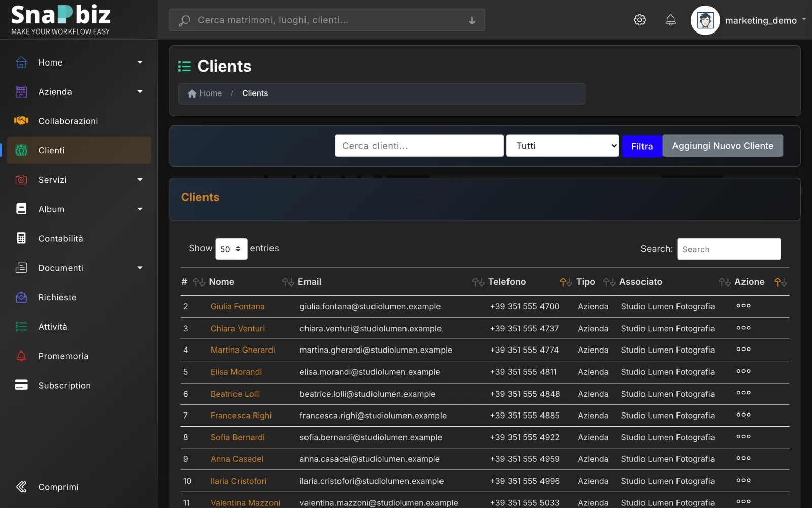The image size is (812, 508).
Task: Click the Subscription card icon
Action: (21, 385)
